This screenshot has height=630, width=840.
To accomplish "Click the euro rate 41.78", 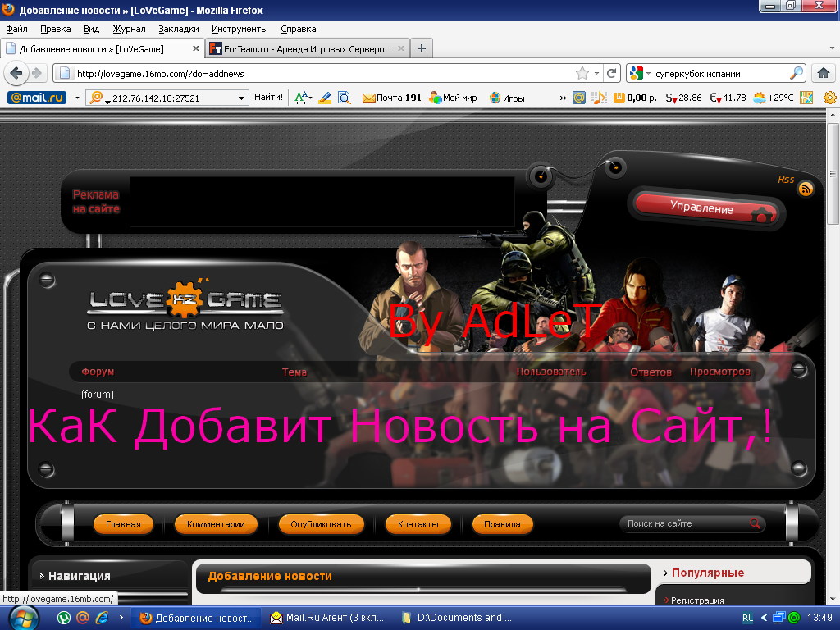I will tap(728, 98).
